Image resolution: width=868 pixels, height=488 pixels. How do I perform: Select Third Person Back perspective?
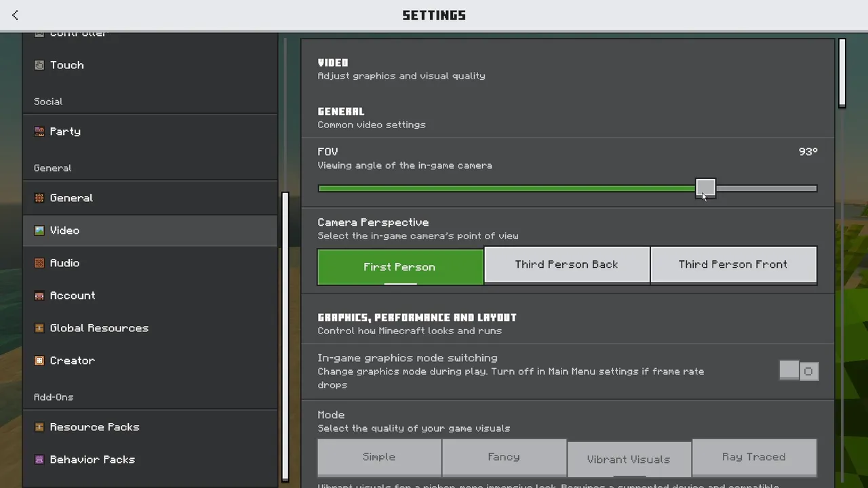point(567,265)
